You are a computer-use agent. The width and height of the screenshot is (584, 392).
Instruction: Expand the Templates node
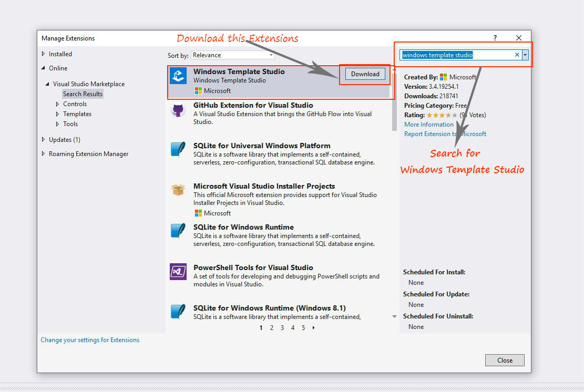57,114
